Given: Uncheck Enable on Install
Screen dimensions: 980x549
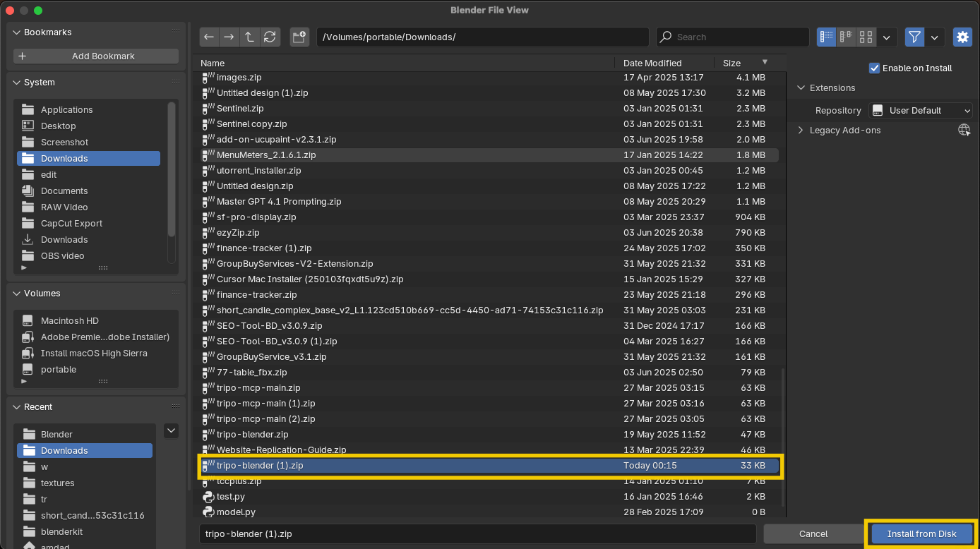Looking at the screenshot, I should pos(875,68).
